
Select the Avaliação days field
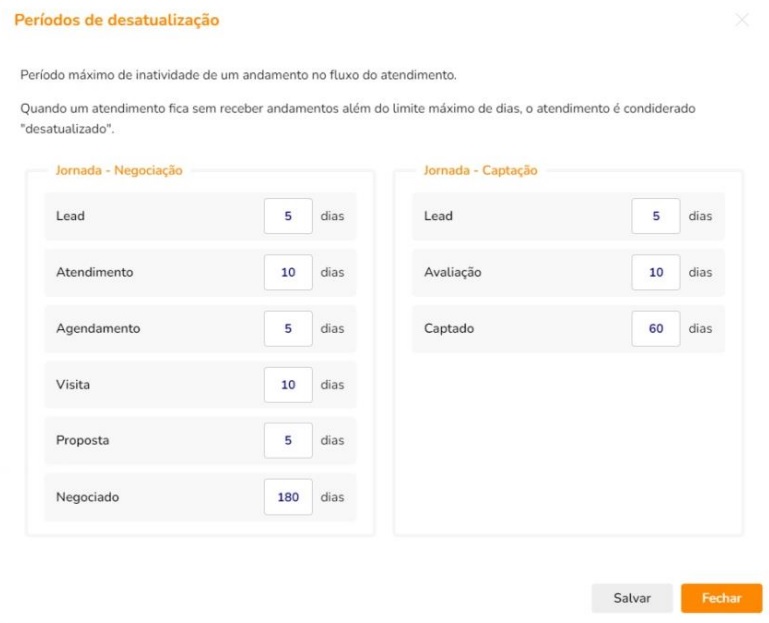(x=656, y=272)
